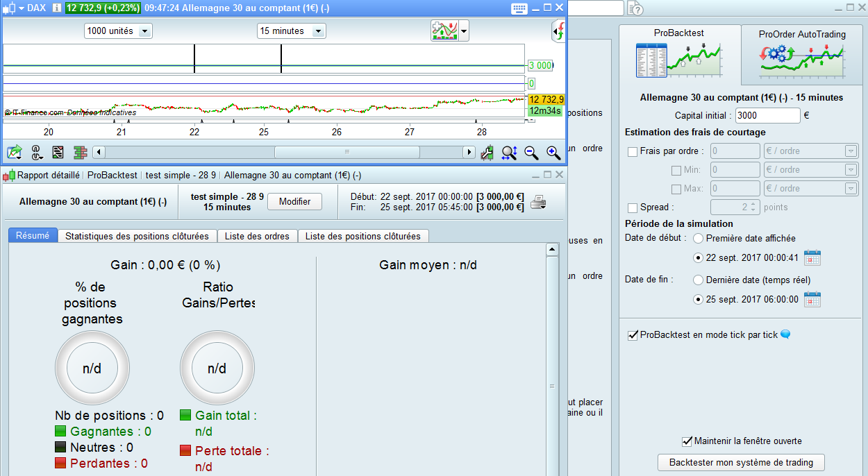868x476 pixels.
Task: Click the printer icon in detailed report
Action: pos(538,203)
